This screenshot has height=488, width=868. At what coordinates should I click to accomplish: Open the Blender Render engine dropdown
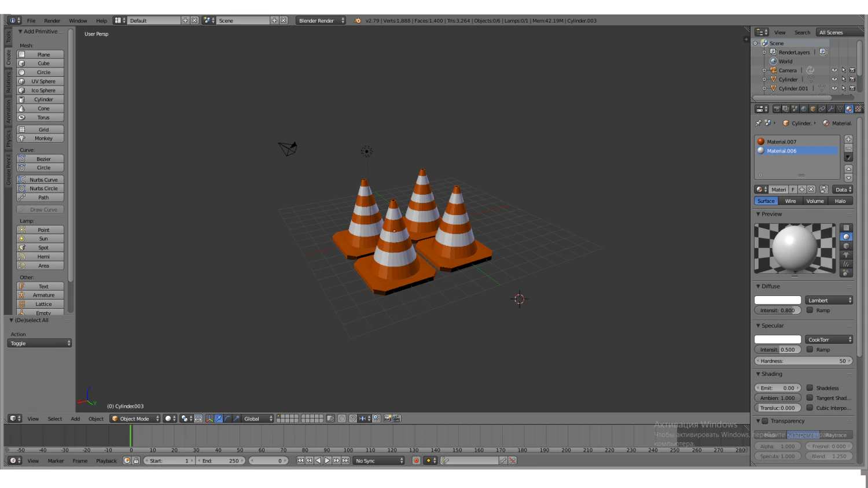(321, 21)
